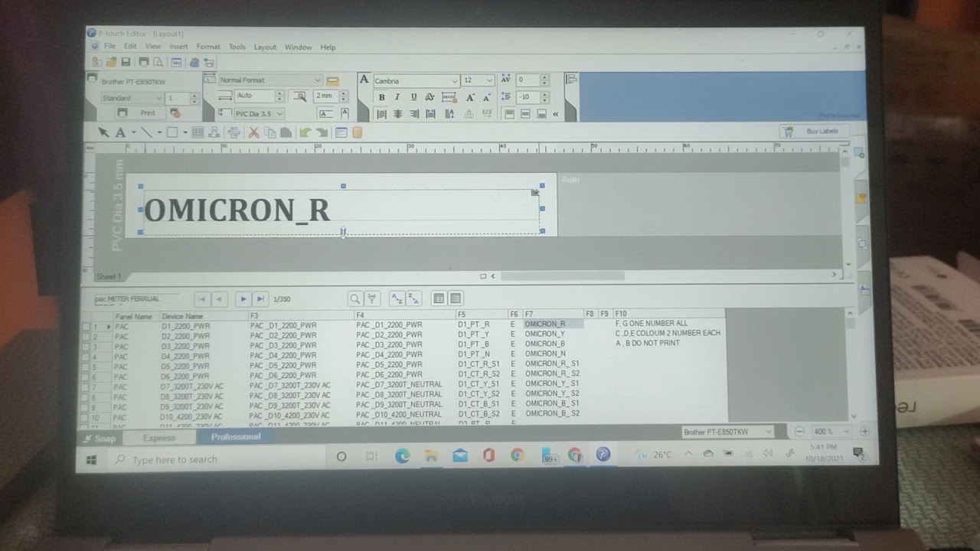Select the Text tool letter A
The image size is (980, 551).
120,132
